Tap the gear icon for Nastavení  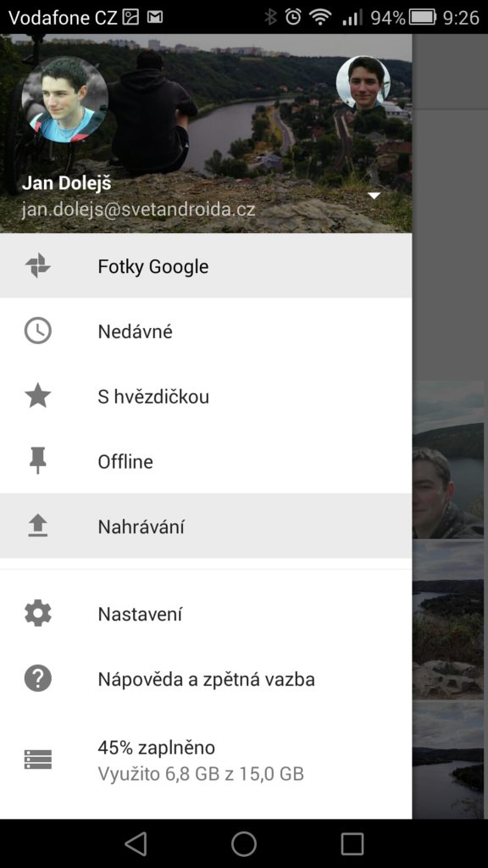37,614
